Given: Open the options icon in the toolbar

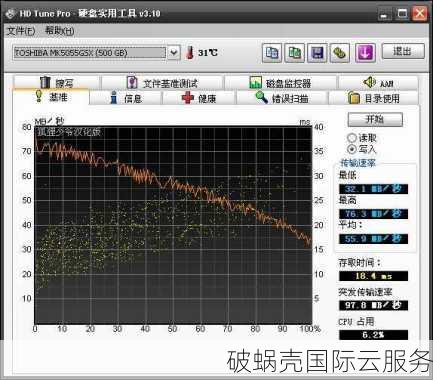Looking at the screenshot, I should (x=339, y=53).
